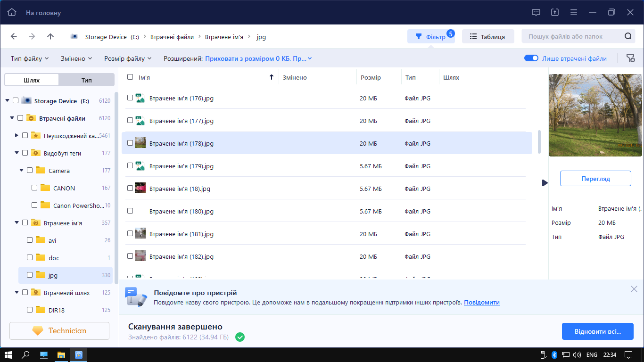Click 'Втрачені файли' in breadcrumb
Viewport: 644px width, 362px height.
coord(172,37)
